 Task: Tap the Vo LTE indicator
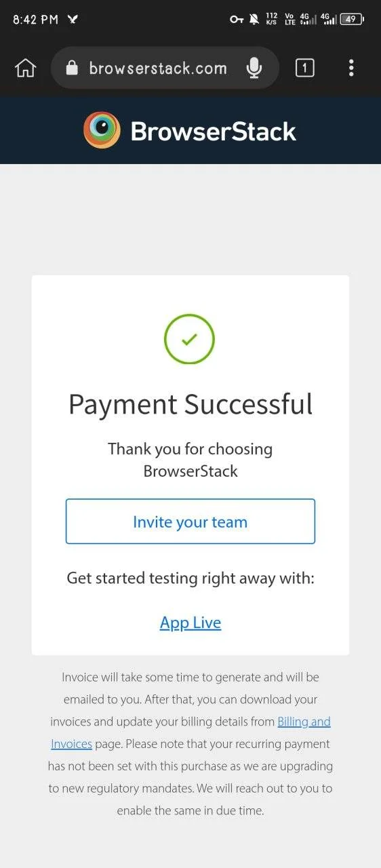[290, 18]
